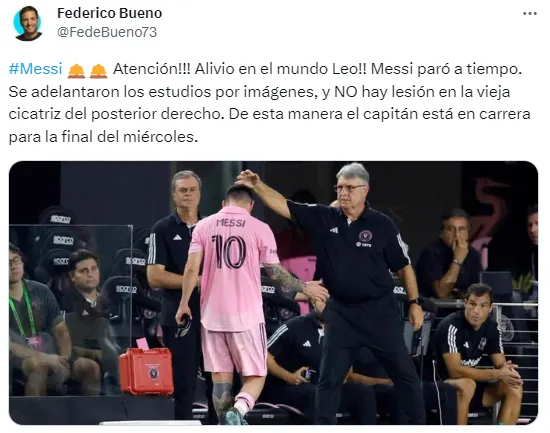Click the first siren emoji in the tweet
Viewport: 550px width, 433px height.
(76, 71)
